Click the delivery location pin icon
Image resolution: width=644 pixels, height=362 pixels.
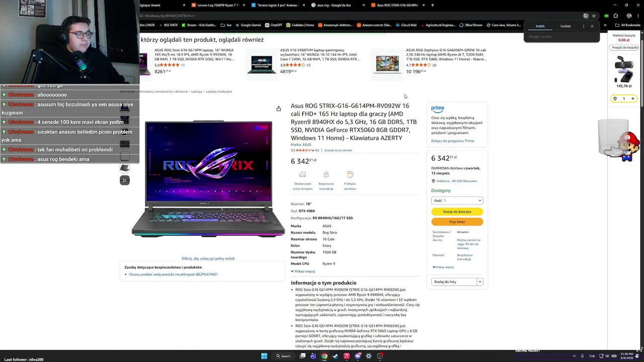point(433,181)
